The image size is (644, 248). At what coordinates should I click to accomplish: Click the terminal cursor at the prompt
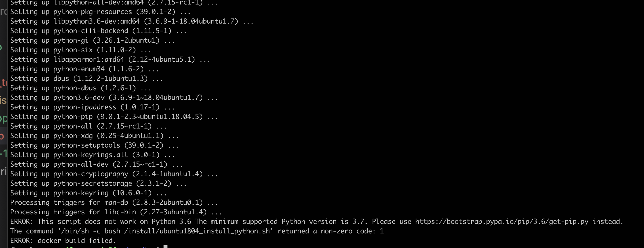[x=165, y=247]
